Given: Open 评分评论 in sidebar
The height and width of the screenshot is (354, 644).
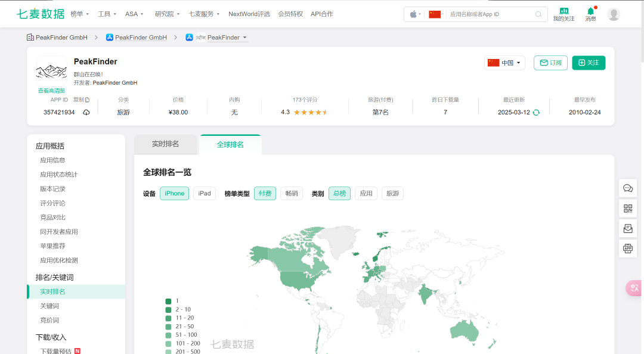Looking at the screenshot, I should [x=52, y=203].
